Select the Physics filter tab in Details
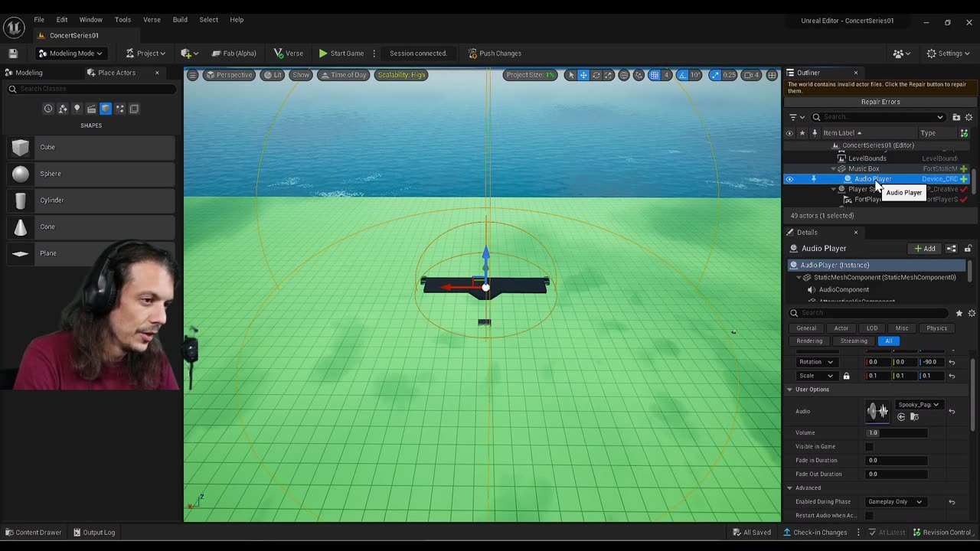 coord(936,328)
